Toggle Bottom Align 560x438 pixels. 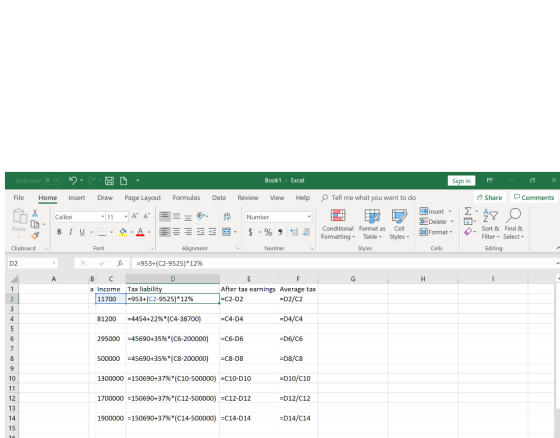coord(188,216)
